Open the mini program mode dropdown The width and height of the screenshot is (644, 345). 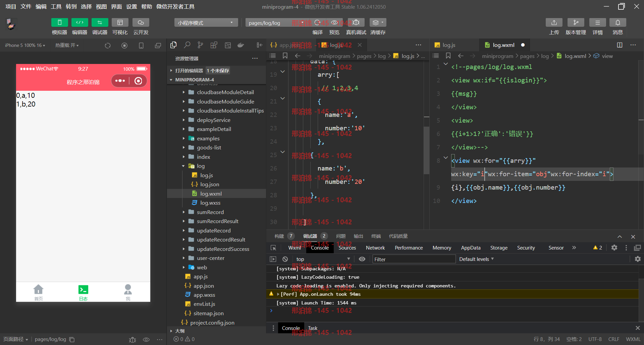click(x=206, y=22)
